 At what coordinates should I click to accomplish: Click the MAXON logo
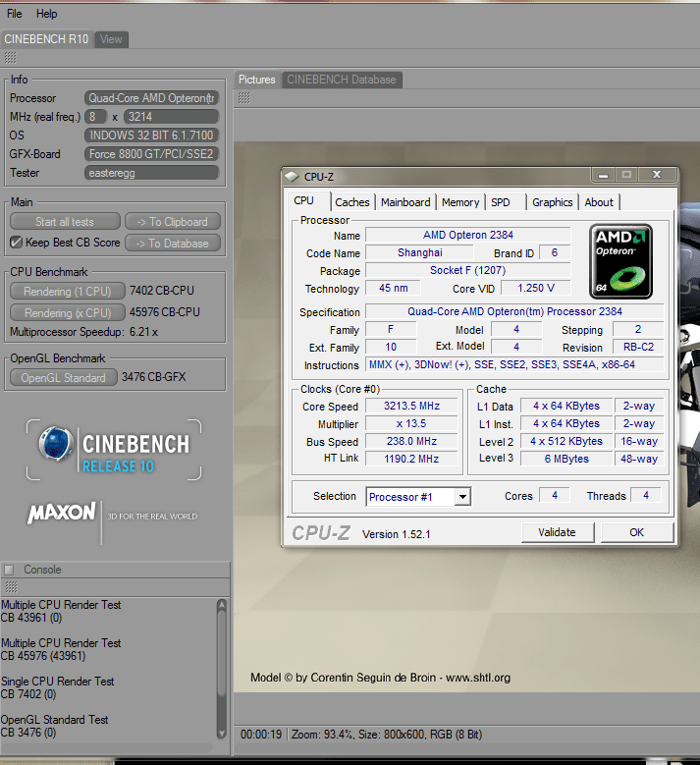coord(61,513)
